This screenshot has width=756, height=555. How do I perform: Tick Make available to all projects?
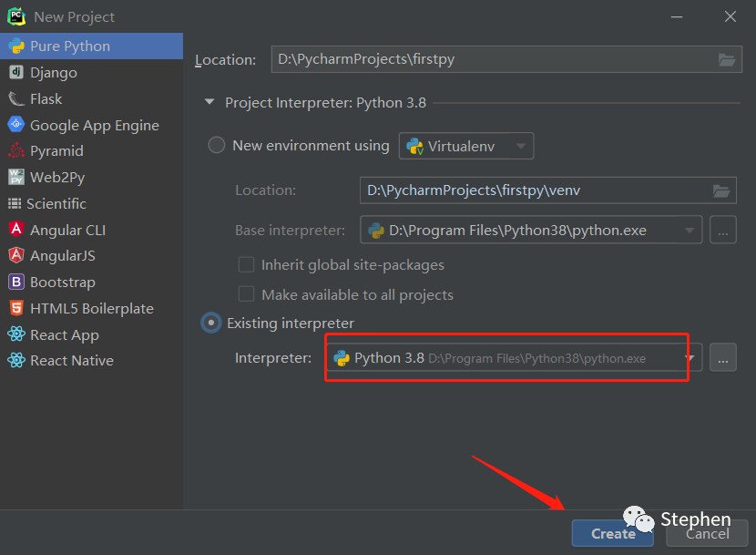click(x=246, y=294)
